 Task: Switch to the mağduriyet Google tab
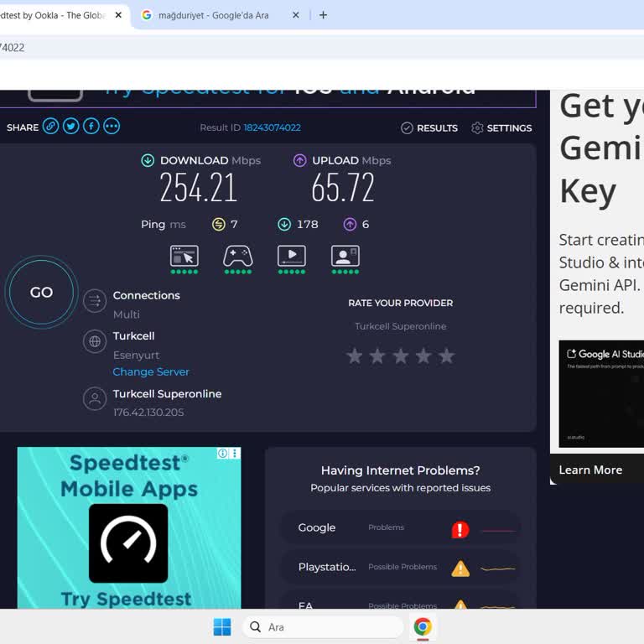(x=213, y=15)
